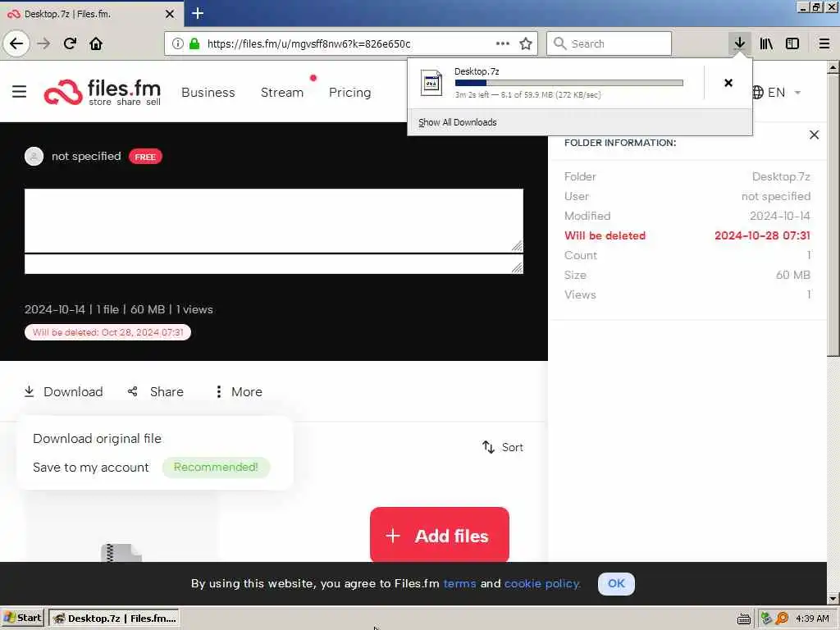Viewport: 840px width, 630px height.
Task: Show sidebars toolbar icon
Action: (x=792, y=43)
